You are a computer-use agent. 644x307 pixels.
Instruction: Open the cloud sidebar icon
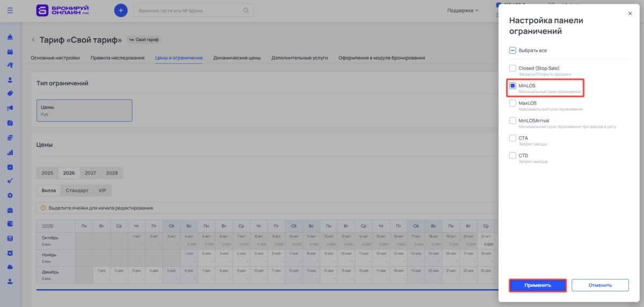[10, 267]
